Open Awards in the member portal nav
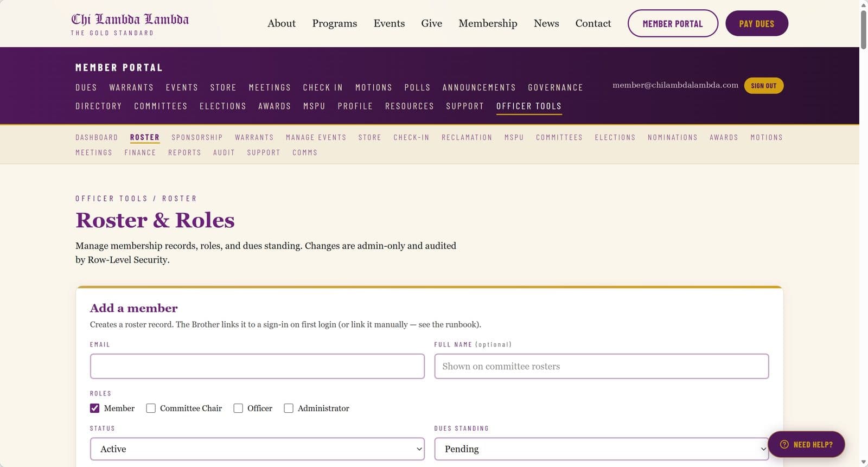This screenshot has width=868, height=467. click(275, 106)
